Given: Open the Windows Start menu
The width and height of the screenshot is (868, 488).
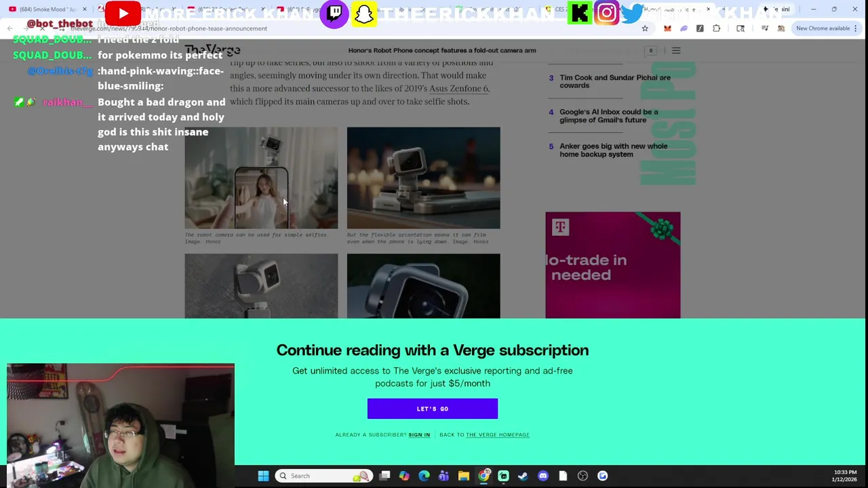Looking at the screenshot, I should [263, 476].
